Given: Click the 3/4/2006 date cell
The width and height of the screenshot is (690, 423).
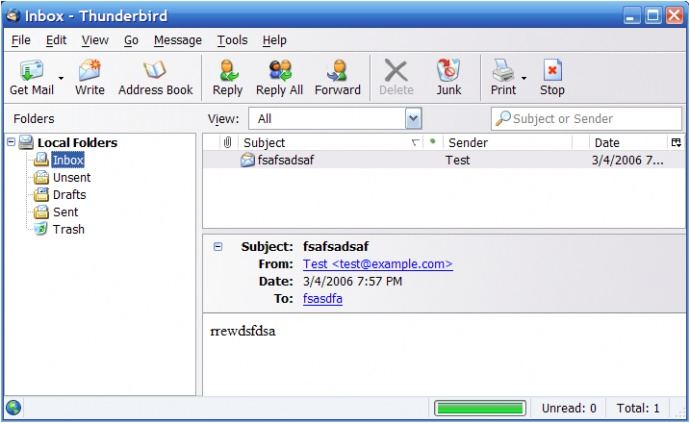Looking at the screenshot, I should pyautogui.click(x=628, y=160).
